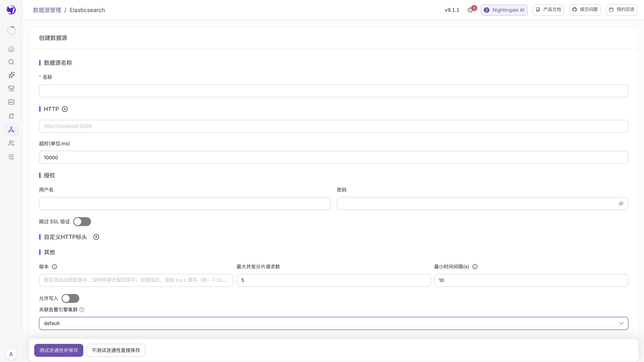Click the Elasticsearch breadcrumb text
The height and width of the screenshot is (362, 644).
87,10
